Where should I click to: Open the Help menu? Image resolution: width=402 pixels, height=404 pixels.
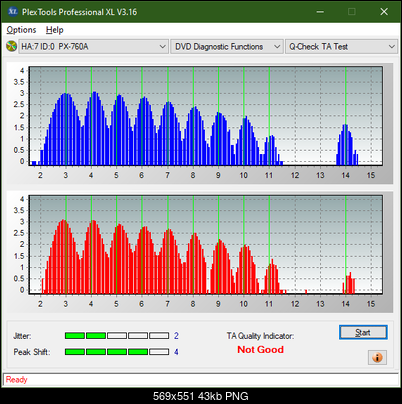click(x=55, y=30)
